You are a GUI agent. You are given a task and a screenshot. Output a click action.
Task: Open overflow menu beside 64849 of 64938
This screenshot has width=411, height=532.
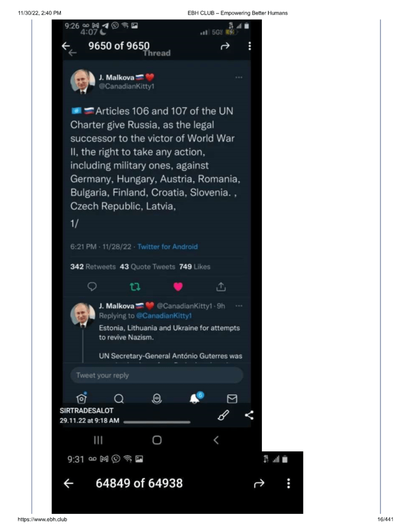click(288, 484)
